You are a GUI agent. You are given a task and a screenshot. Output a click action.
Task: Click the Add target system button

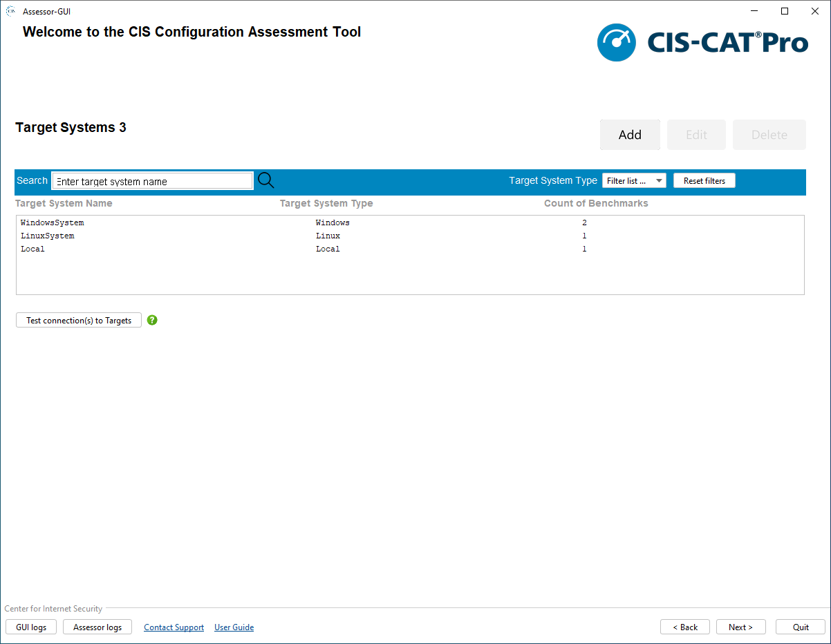click(x=630, y=135)
